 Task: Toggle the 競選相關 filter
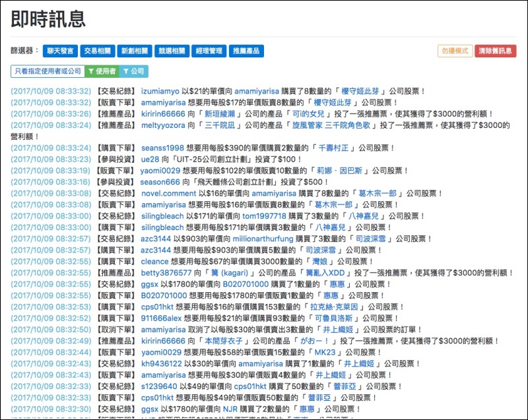172,51
